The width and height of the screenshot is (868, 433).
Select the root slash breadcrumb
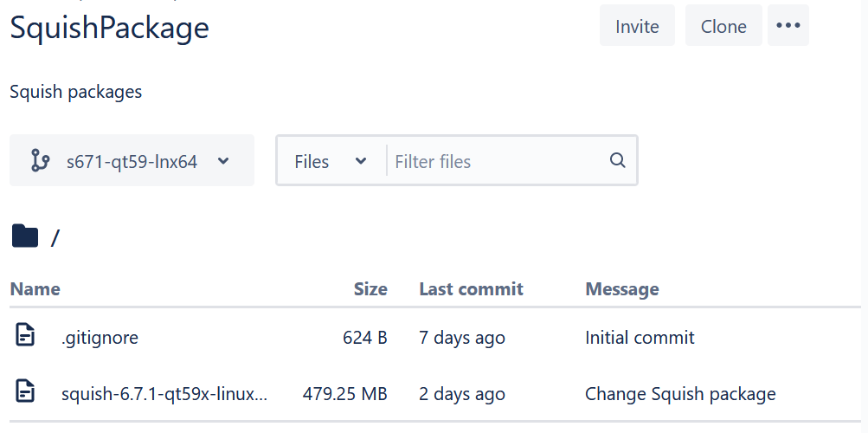pos(55,237)
